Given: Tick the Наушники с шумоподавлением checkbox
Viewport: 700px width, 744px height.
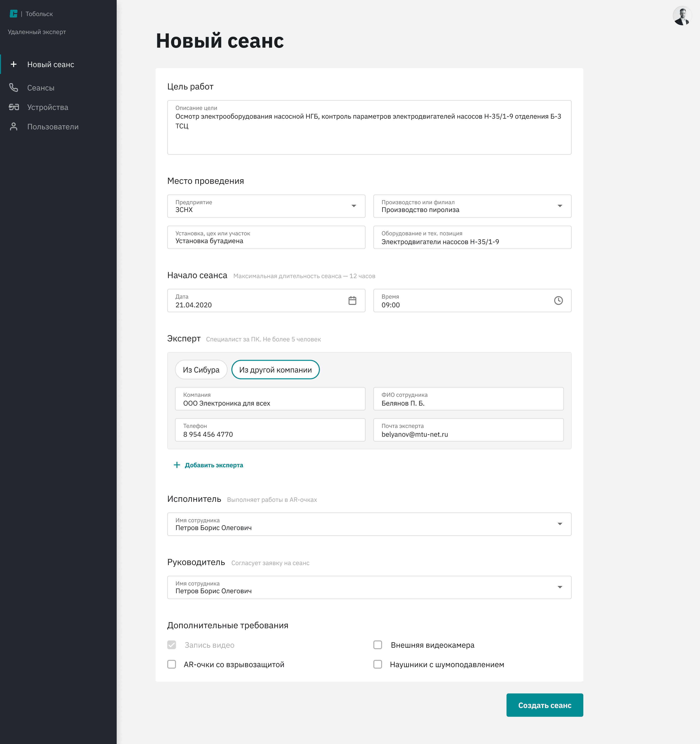Looking at the screenshot, I should 378,664.
